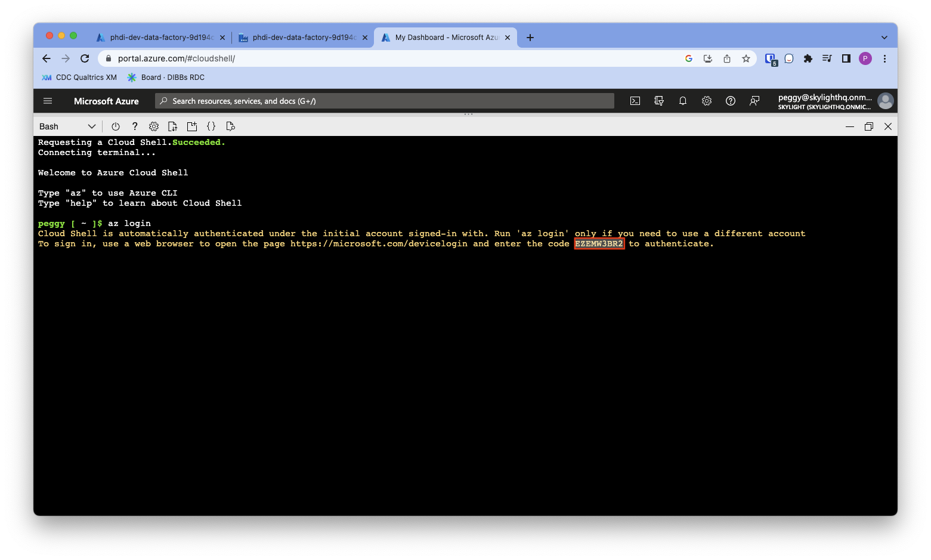Screen dimensions: 931x560
Task: Open Azure portal settings gear
Action: [707, 101]
